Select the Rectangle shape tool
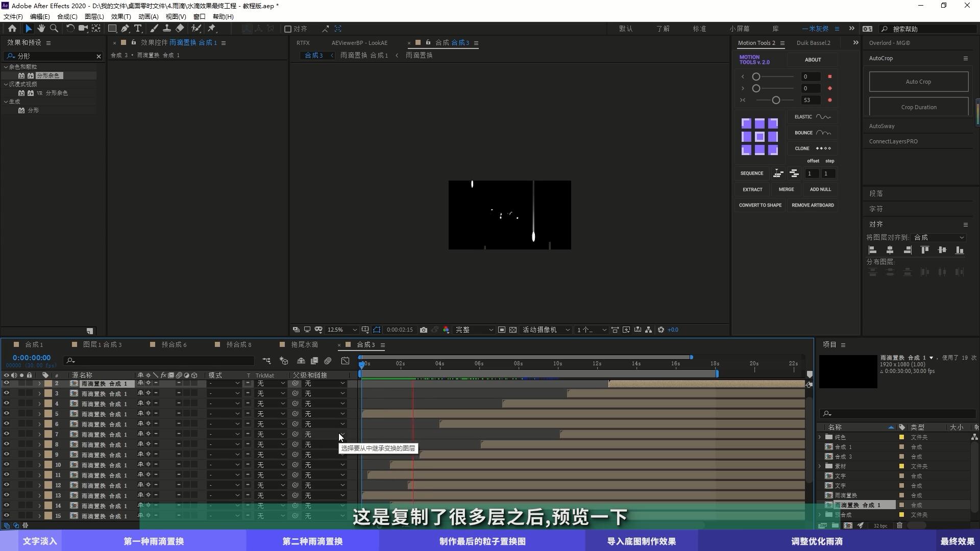The height and width of the screenshot is (551, 980). click(112, 29)
